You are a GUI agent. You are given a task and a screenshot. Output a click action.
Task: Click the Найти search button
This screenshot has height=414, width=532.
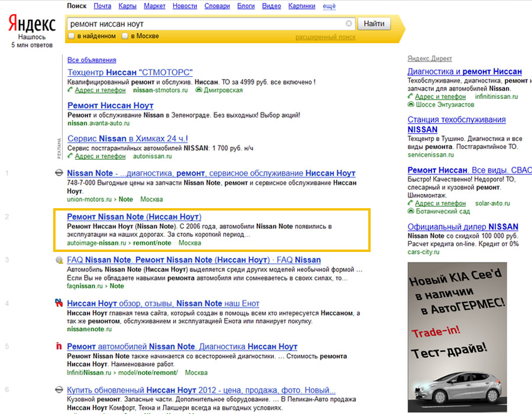click(x=374, y=24)
